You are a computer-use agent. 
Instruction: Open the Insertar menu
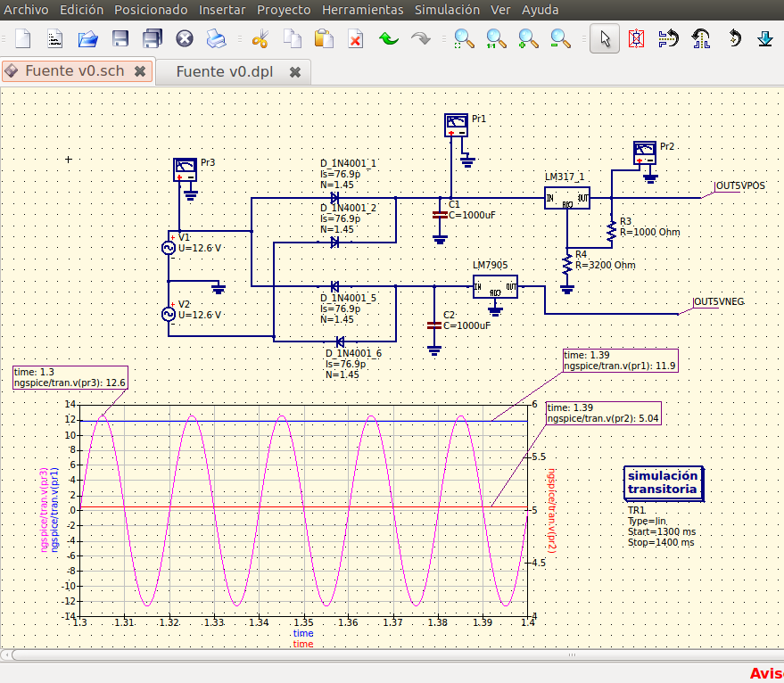pos(222,10)
